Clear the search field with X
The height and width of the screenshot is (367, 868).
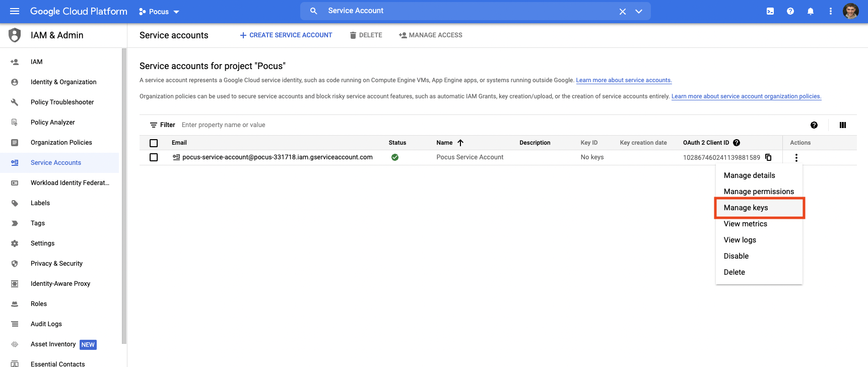tap(623, 12)
